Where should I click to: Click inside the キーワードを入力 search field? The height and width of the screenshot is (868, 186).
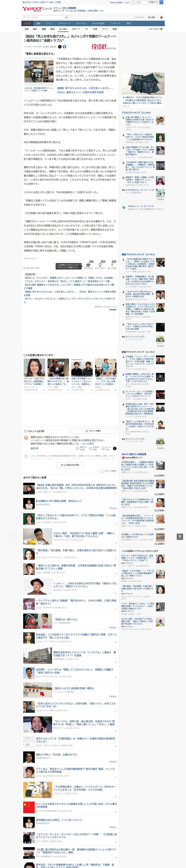point(43,18)
